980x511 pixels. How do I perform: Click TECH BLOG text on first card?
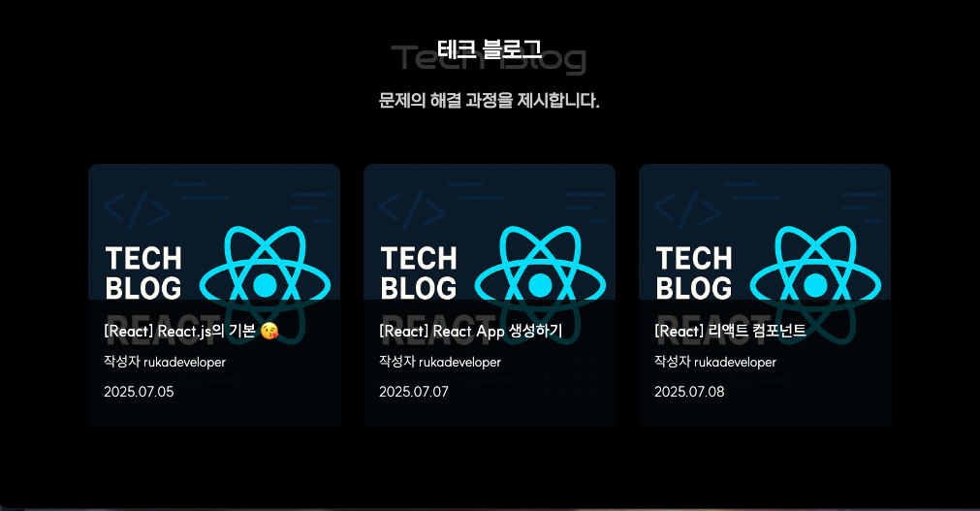coord(143,273)
